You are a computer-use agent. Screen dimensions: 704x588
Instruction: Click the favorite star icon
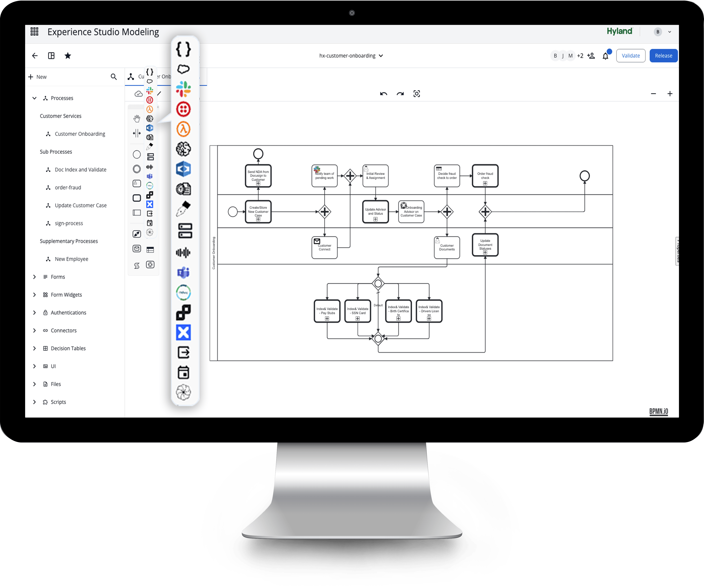pyautogui.click(x=68, y=56)
